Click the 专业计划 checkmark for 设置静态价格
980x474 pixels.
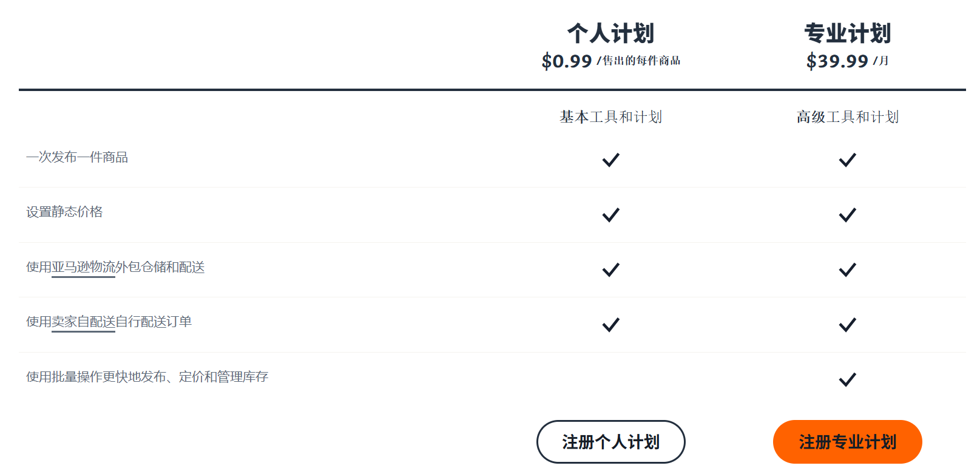tap(848, 214)
